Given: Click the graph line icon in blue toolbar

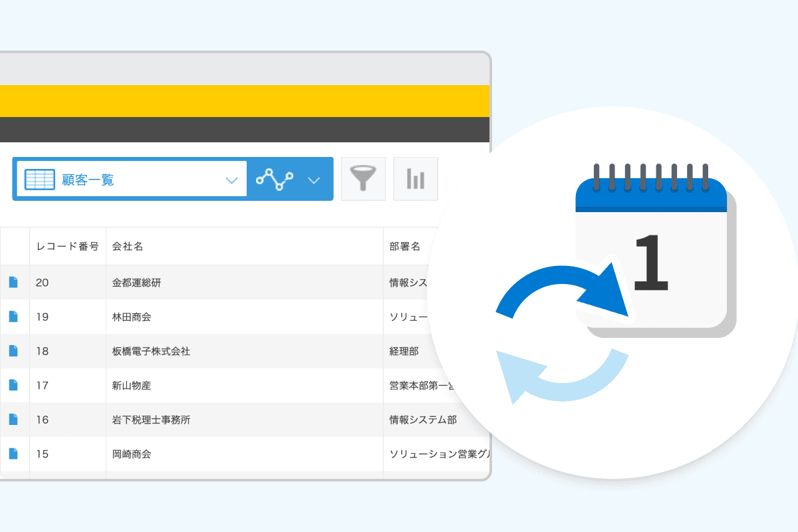Looking at the screenshot, I should [x=275, y=180].
